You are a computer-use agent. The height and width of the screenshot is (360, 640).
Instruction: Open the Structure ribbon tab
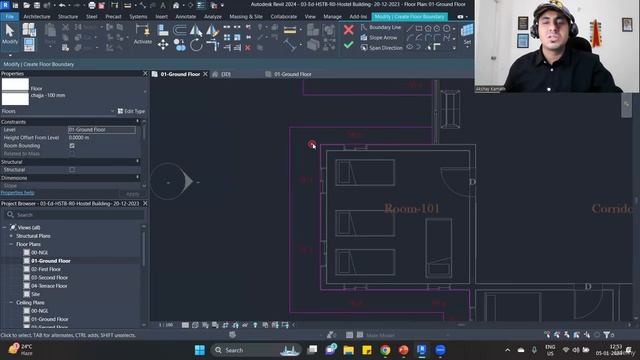(68, 17)
